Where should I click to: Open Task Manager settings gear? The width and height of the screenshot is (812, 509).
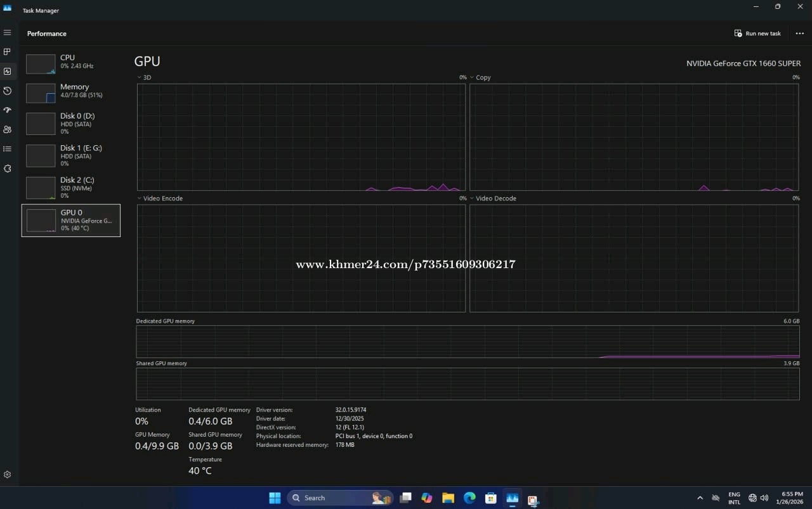[x=8, y=474]
